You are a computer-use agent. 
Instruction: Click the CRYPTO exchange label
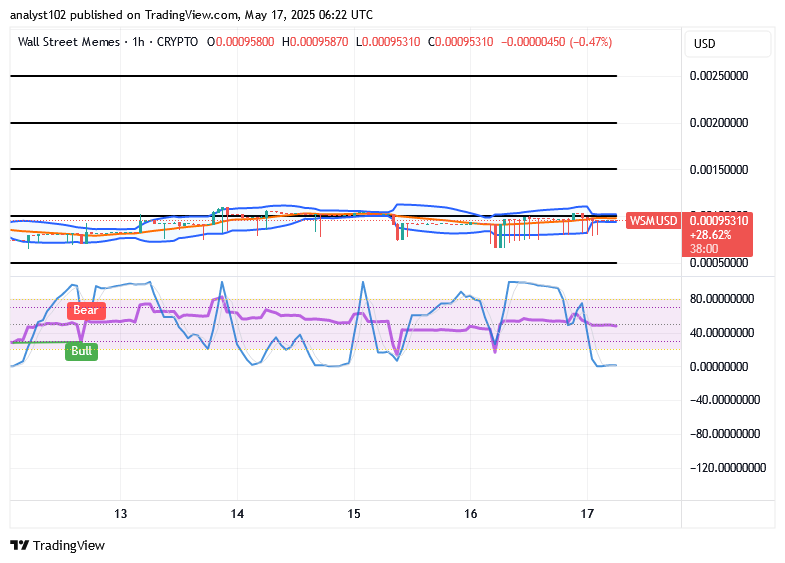point(177,42)
